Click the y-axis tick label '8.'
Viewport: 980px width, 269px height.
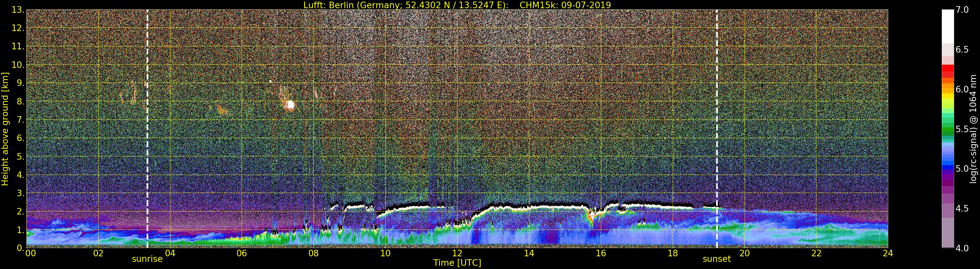(x=21, y=102)
